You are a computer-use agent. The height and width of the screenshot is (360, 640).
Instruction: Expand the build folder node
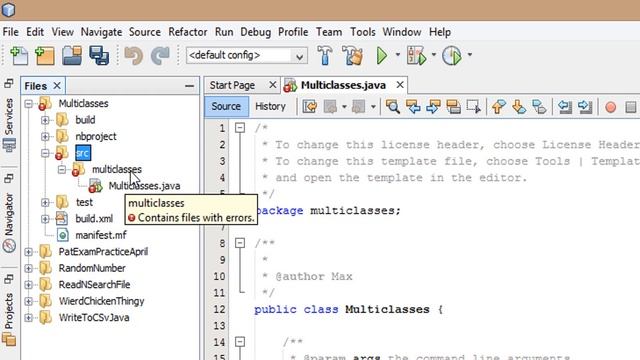click(x=45, y=120)
